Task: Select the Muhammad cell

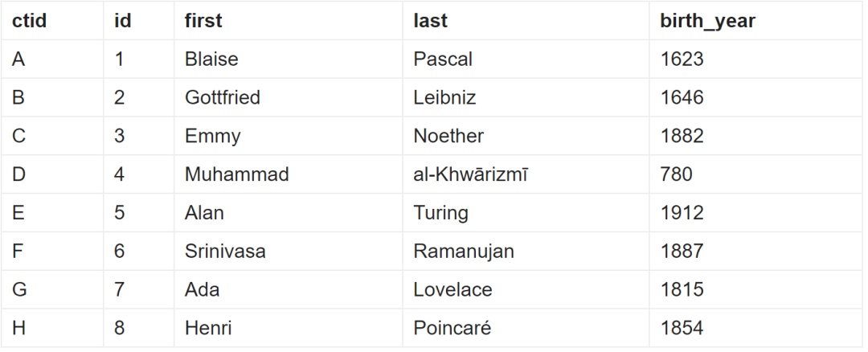Action: coord(236,174)
